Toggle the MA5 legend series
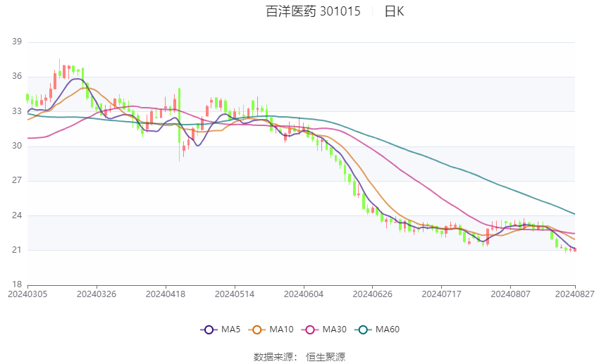Viewport: 599px width, 364px height. tap(221, 330)
